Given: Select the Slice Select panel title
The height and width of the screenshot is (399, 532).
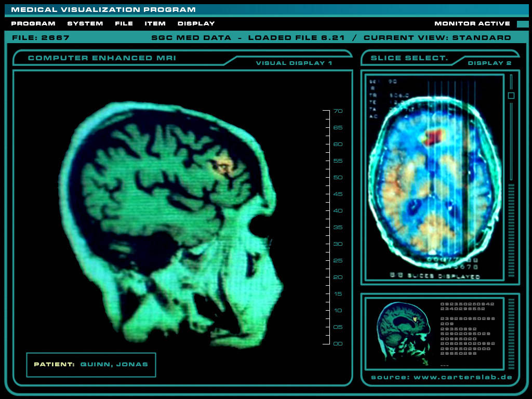Looking at the screenshot, I should point(409,58).
